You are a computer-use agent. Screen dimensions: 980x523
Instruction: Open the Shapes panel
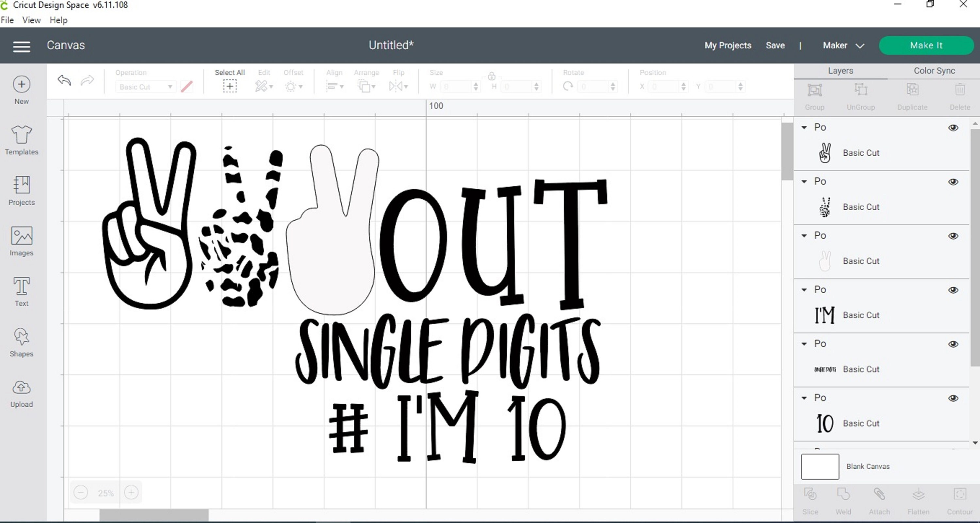[x=21, y=342]
